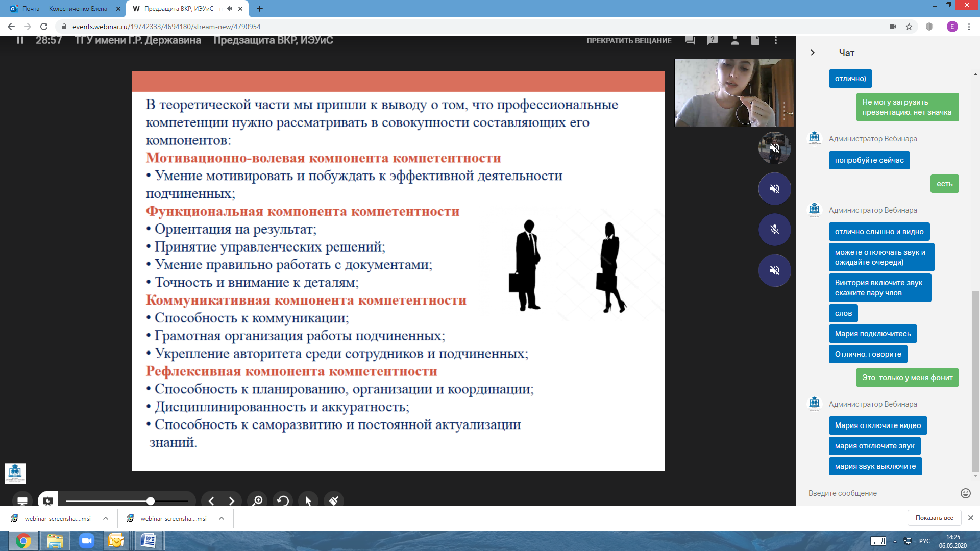Screen dimensions: 980x551
Task: Click ПРЕКРАТИТЬ ВЕЩАНИЕ to stop broadcasting
Action: click(629, 41)
